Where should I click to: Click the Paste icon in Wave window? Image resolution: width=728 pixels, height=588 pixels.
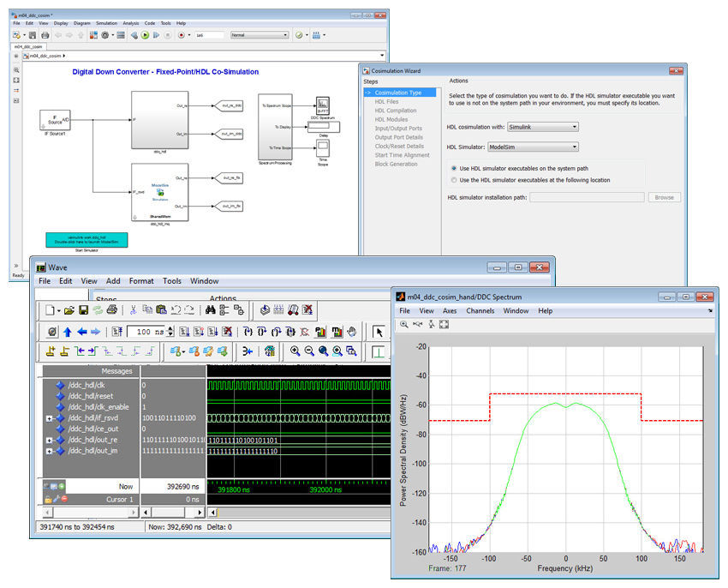click(x=163, y=308)
